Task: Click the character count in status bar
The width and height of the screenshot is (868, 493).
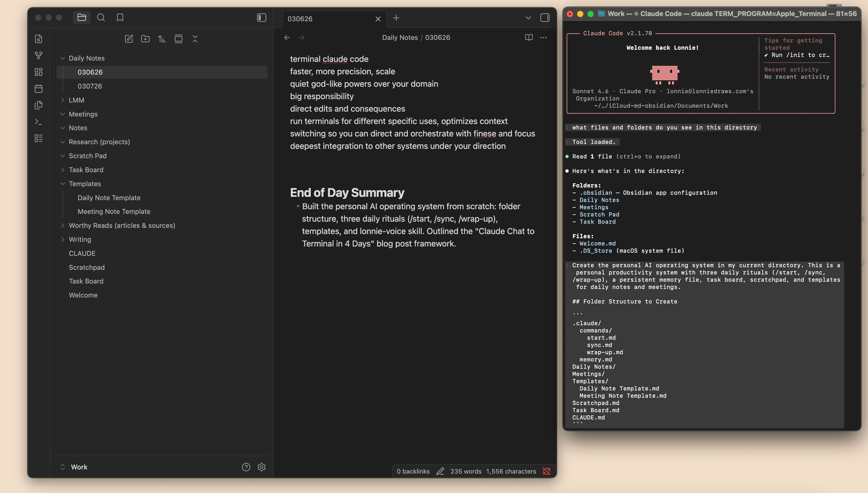Action: tap(511, 471)
